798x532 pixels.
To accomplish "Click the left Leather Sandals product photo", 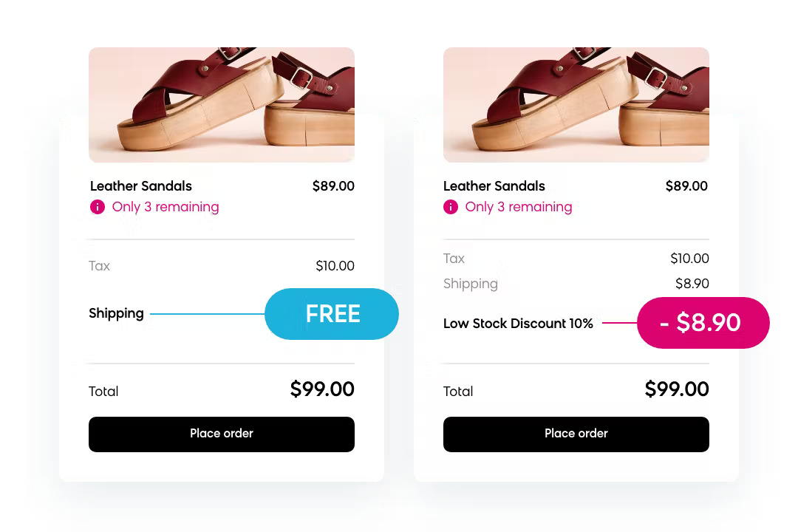I will tap(222, 103).
